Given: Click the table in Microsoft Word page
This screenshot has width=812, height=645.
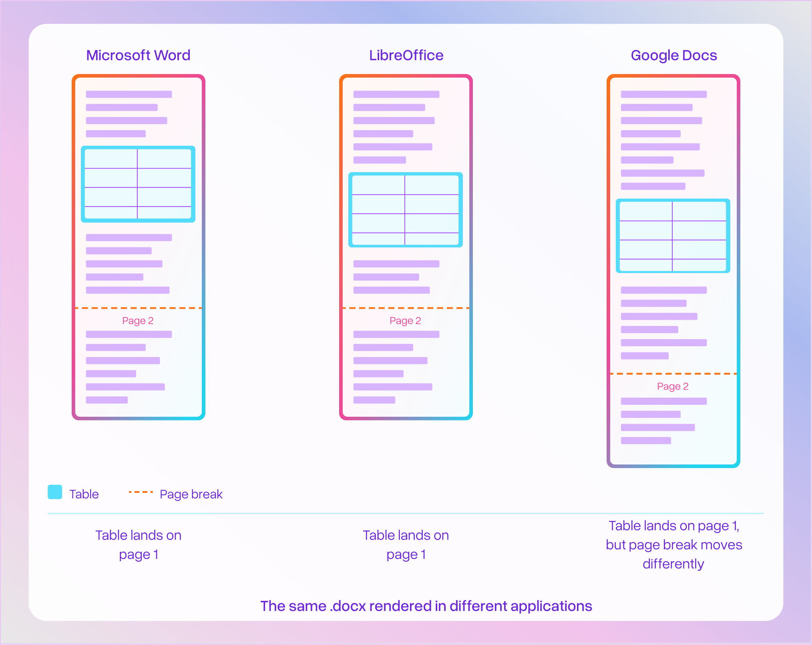Looking at the screenshot, I should click(x=138, y=184).
